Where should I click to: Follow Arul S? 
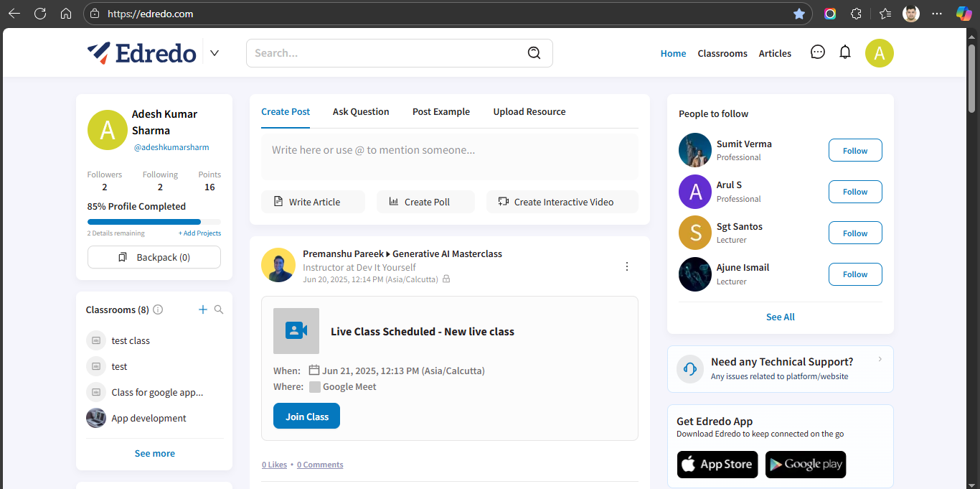[x=855, y=192]
